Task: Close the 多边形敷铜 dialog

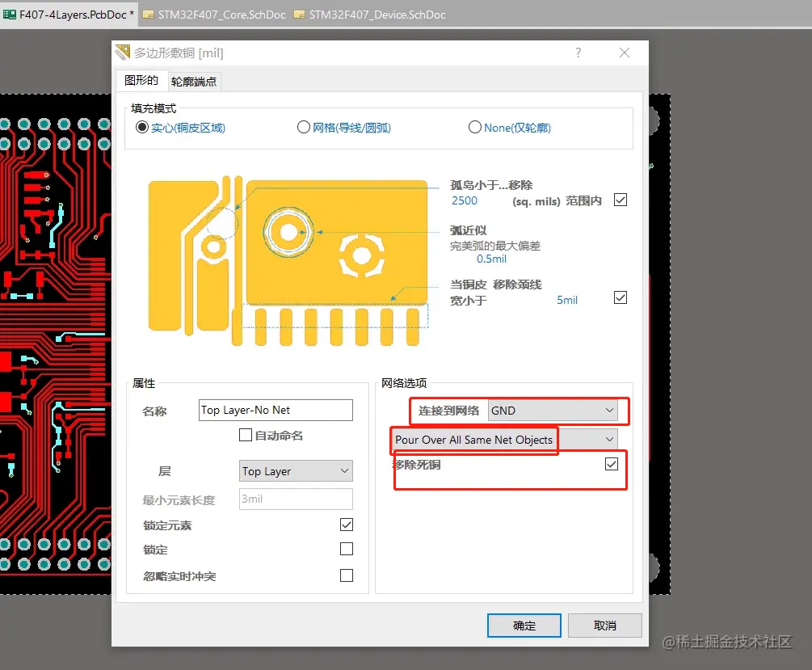Action: coord(625,53)
